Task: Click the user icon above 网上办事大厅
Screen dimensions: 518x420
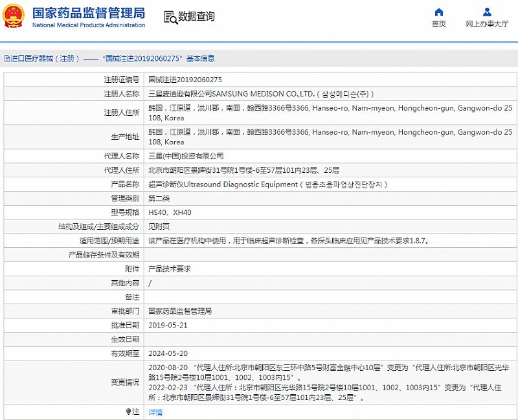Action: [x=487, y=12]
